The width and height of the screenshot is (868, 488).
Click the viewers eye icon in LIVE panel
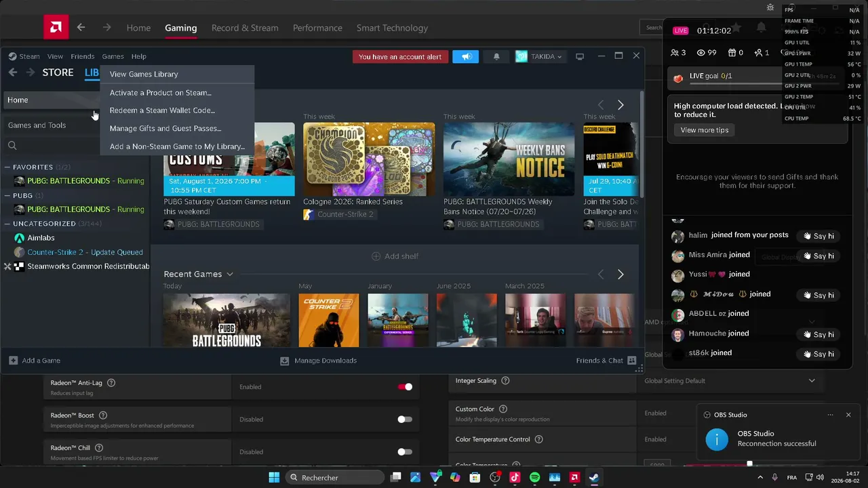(701, 52)
